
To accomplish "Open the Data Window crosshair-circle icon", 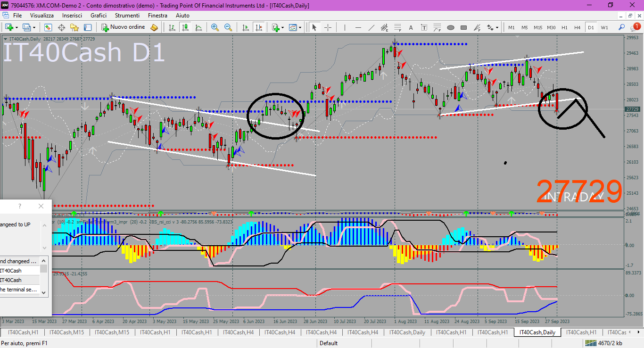I will click(61, 27).
